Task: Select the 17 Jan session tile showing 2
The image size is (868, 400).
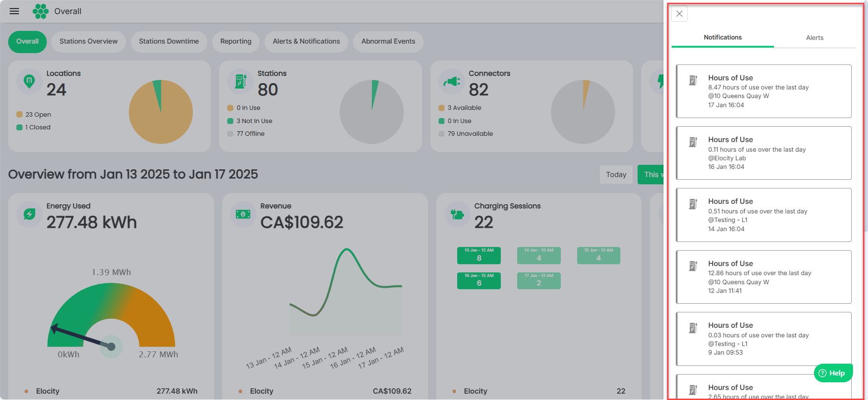Action: (x=539, y=281)
